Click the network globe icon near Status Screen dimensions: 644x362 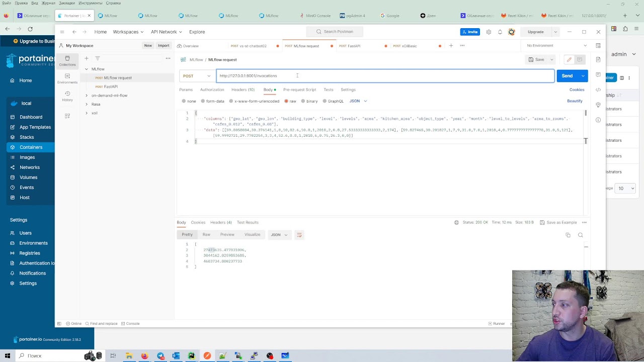pyautogui.click(x=456, y=222)
